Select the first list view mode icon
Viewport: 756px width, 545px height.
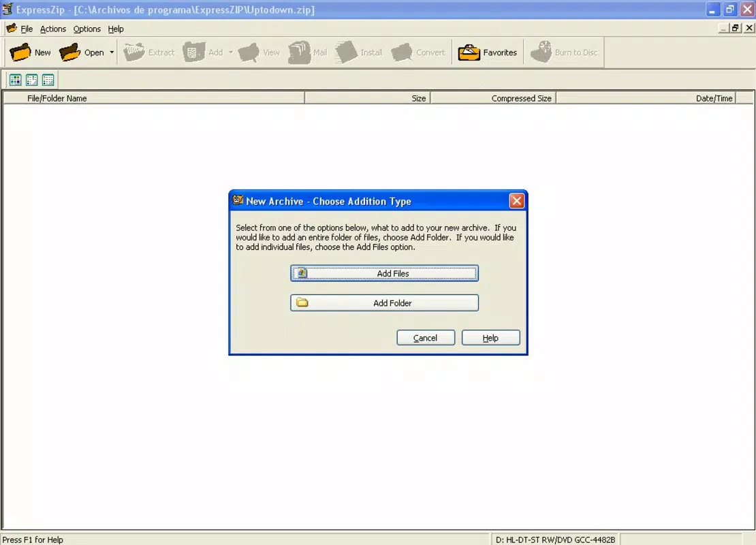[x=16, y=80]
